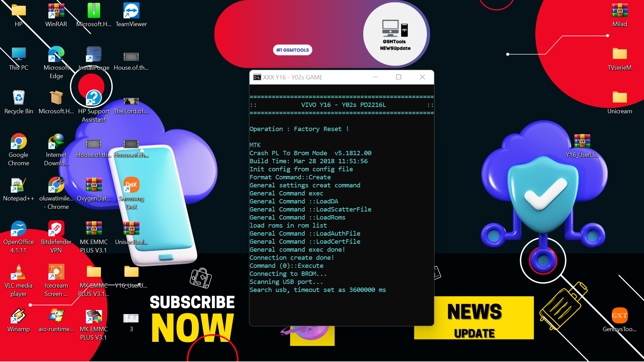Viewport: 644px width, 362px height.
Task: Click #1 GSMTOOLS label tab
Action: [292, 50]
